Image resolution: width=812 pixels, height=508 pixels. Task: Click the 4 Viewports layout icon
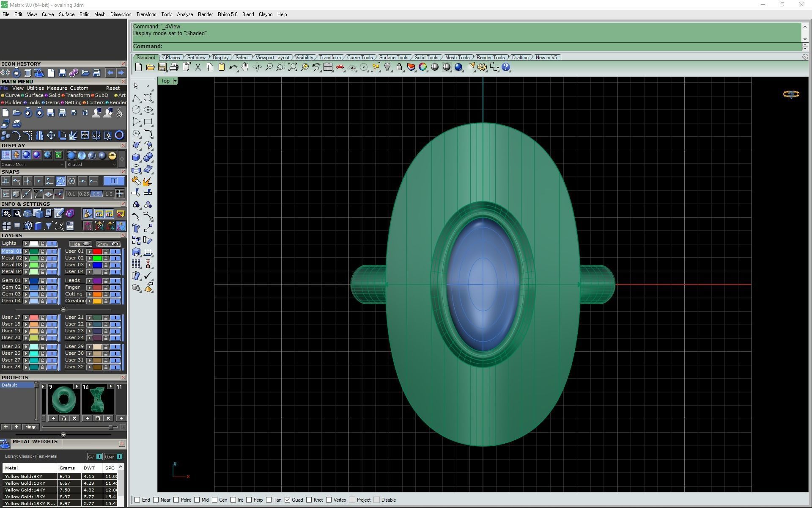(328, 67)
